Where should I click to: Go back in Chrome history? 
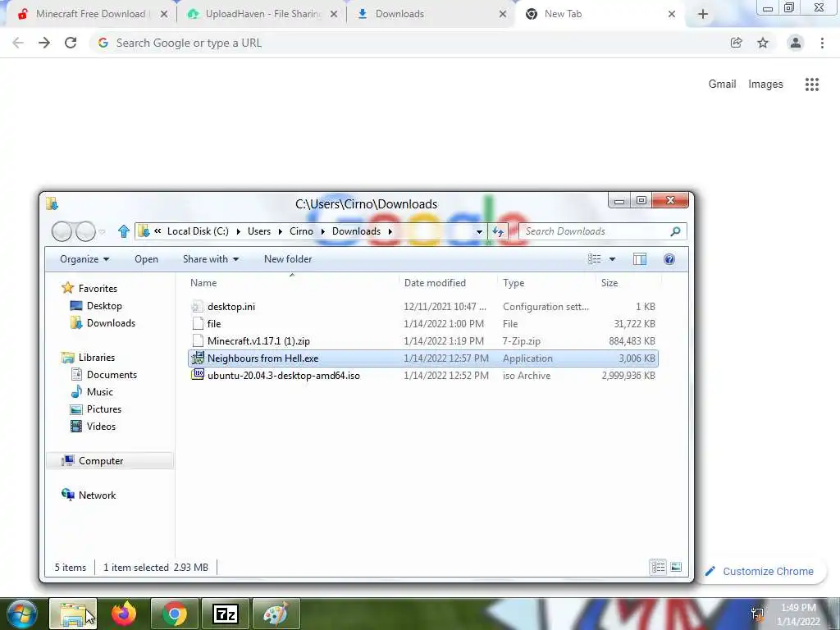click(x=18, y=43)
